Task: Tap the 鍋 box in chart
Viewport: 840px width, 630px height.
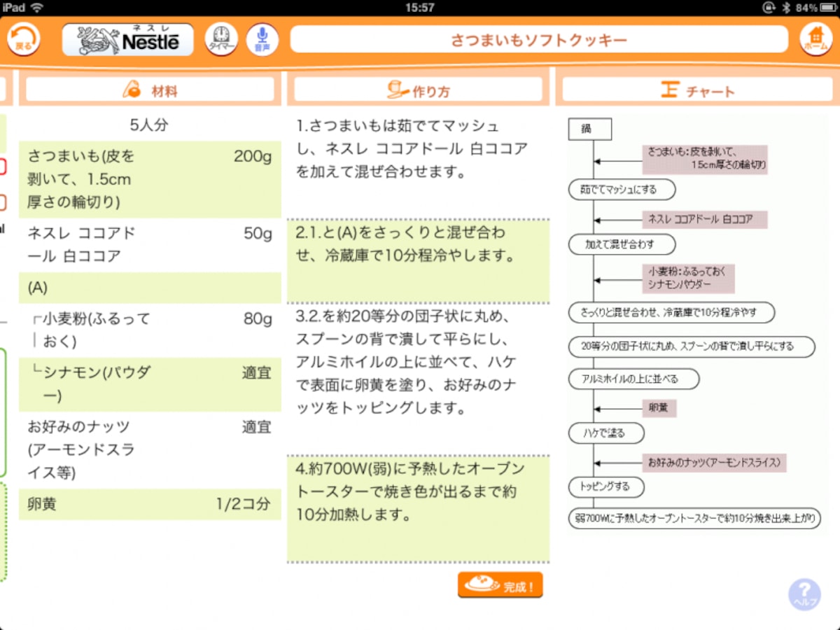Action: pyautogui.click(x=590, y=129)
